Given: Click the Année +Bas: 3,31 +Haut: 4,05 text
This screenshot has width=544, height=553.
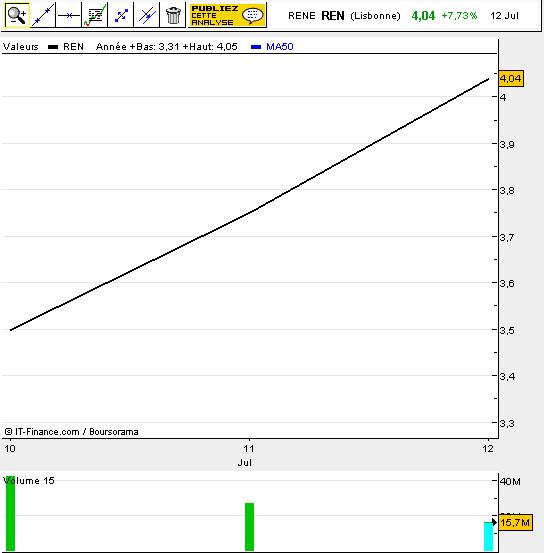Looking at the screenshot, I should pyautogui.click(x=167, y=47).
